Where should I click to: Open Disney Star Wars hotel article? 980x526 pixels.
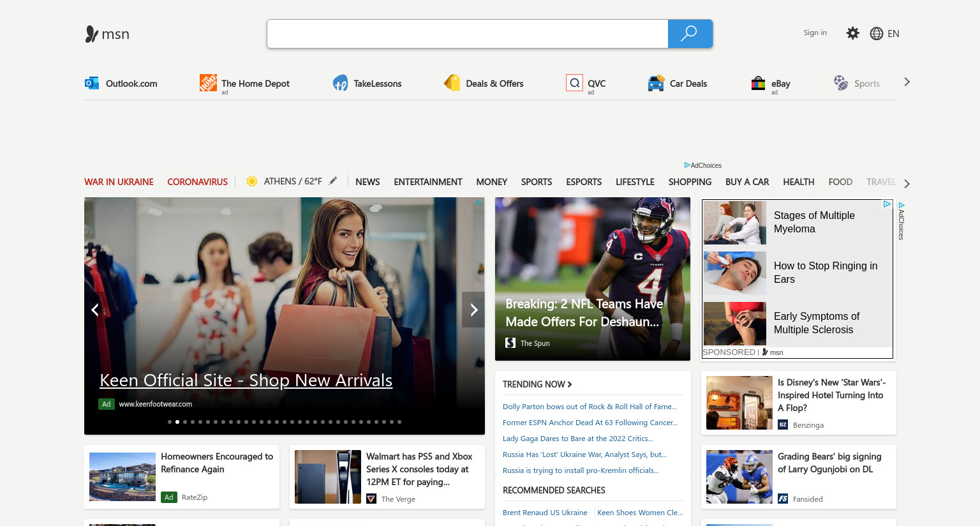coord(799,403)
